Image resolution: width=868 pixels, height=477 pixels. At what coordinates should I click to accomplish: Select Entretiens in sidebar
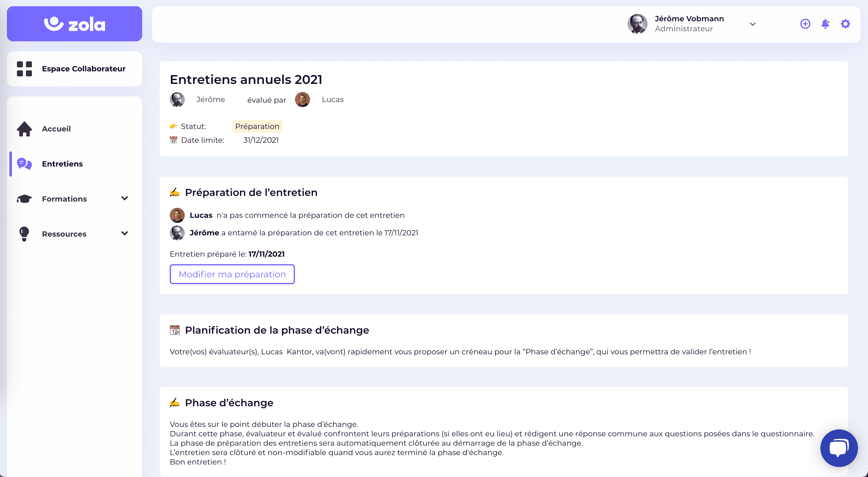(x=62, y=164)
